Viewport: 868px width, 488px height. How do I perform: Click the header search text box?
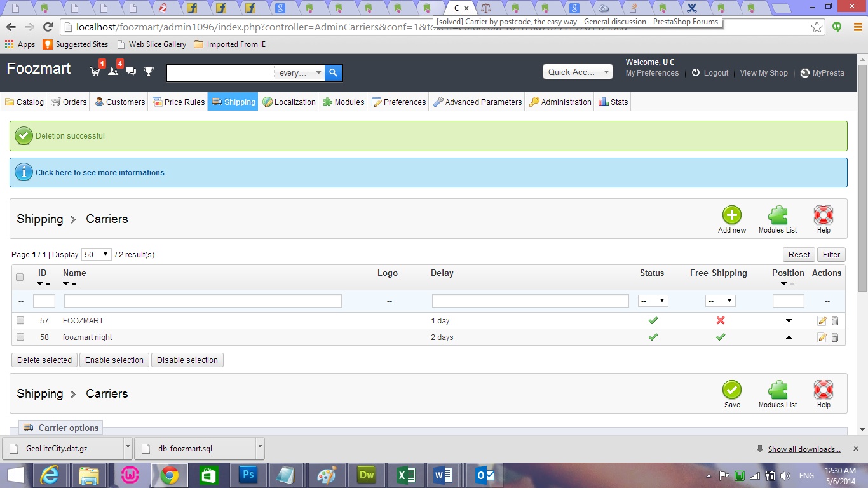coord(220,72)
